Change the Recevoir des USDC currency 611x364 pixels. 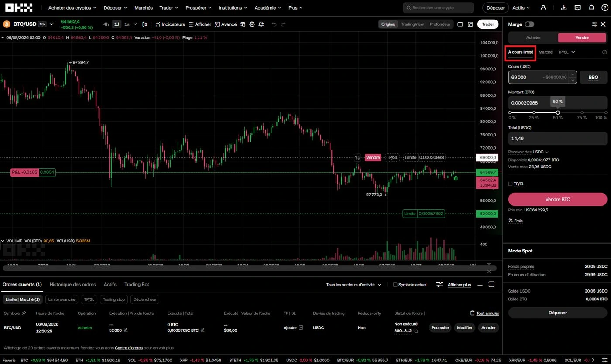[540, 152]
